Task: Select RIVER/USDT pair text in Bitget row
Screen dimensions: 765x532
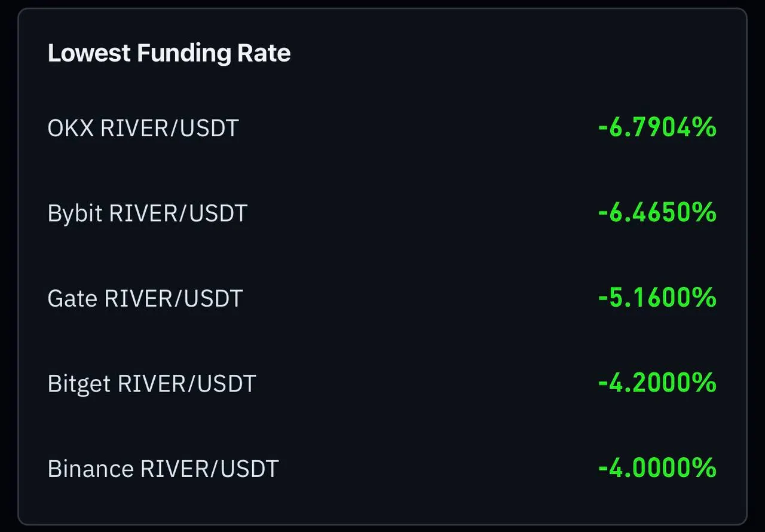Action: point(187,384)
